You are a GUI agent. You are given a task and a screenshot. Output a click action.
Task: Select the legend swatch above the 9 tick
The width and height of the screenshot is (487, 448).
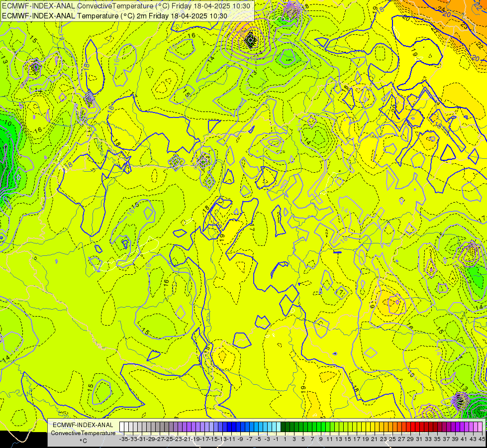click(x=319, y=427)
